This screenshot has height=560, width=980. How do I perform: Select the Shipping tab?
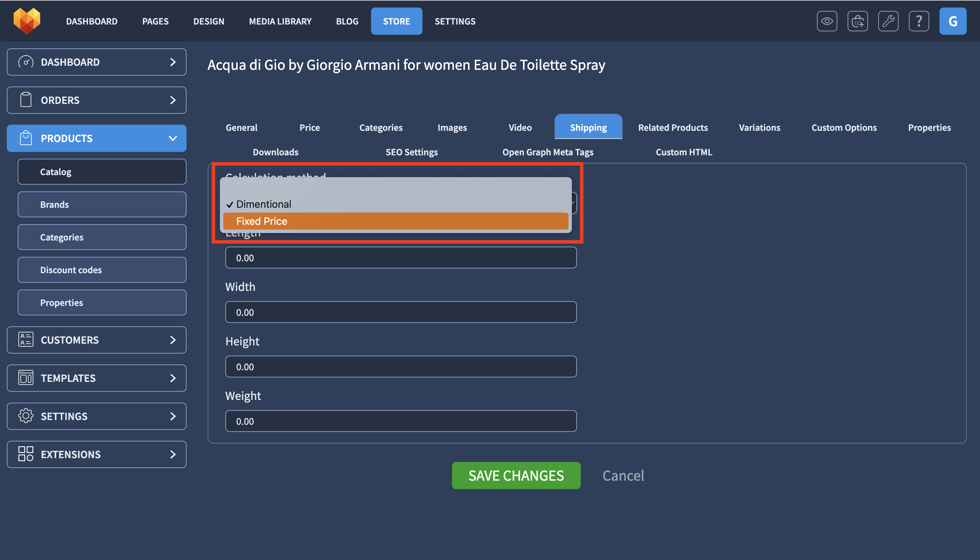point(588,126)
